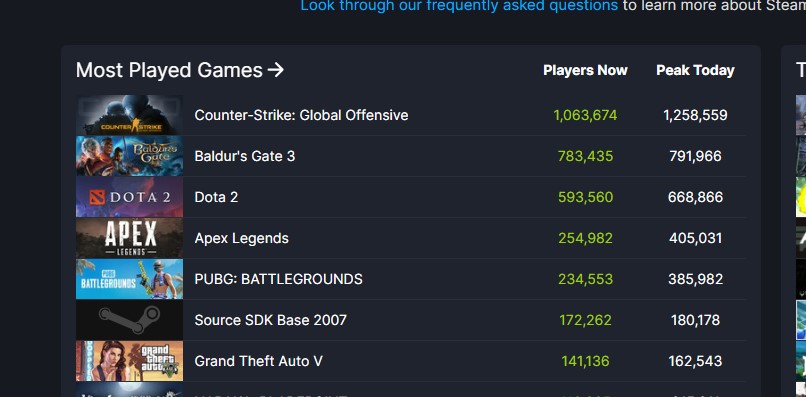The height and width of the screenshot is (397, 806).
Task: Click the Most Played Games heading
Action: pyautogui.click(x=169, y=70)
